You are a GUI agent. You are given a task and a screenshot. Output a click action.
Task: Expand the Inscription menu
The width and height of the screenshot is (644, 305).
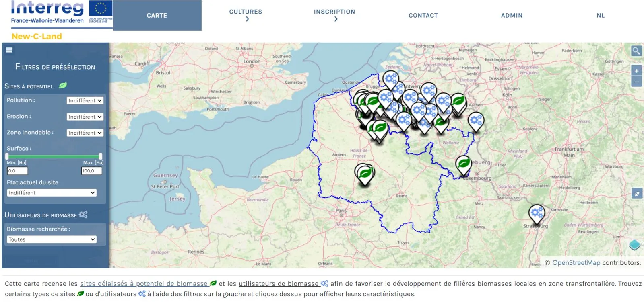tap(334, 15)
